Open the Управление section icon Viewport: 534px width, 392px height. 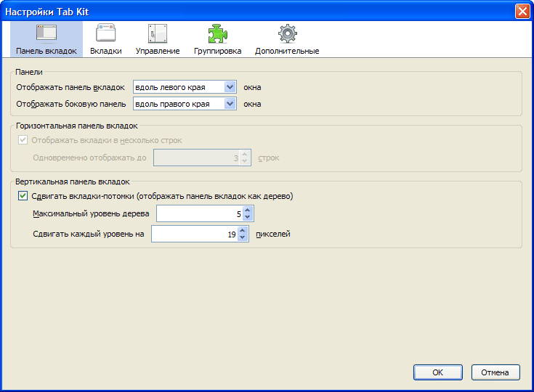tap(158, 33)
